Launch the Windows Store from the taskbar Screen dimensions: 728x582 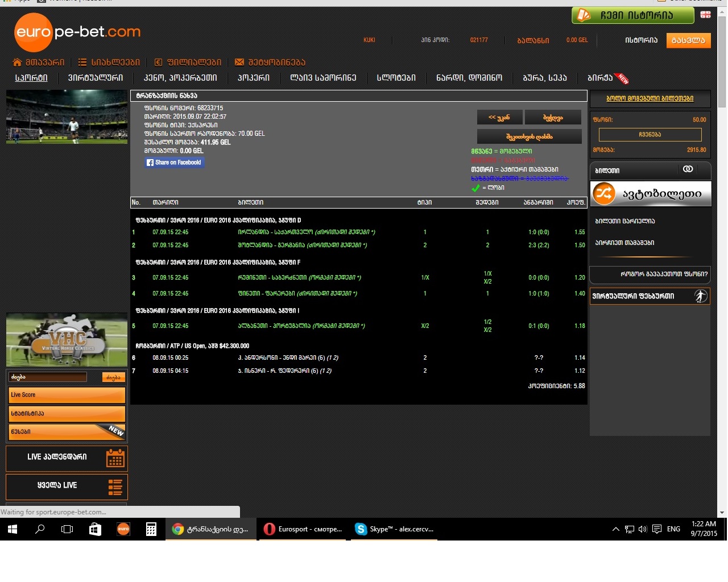[x=95, y=529]
